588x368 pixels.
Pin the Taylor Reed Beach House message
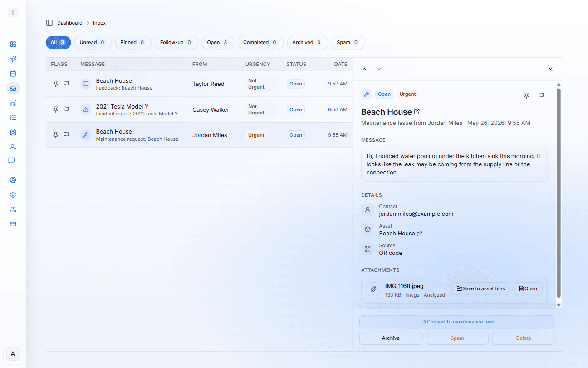(x=55, y=84)
